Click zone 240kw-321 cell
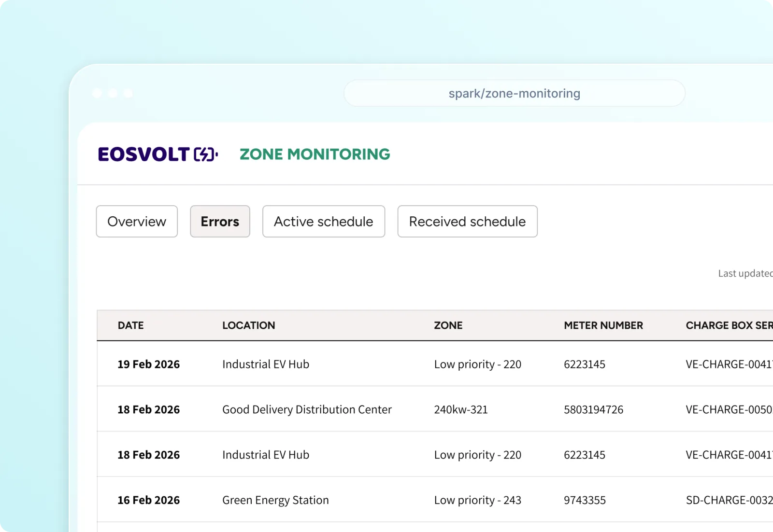773x532 pixels. point(460,410)
